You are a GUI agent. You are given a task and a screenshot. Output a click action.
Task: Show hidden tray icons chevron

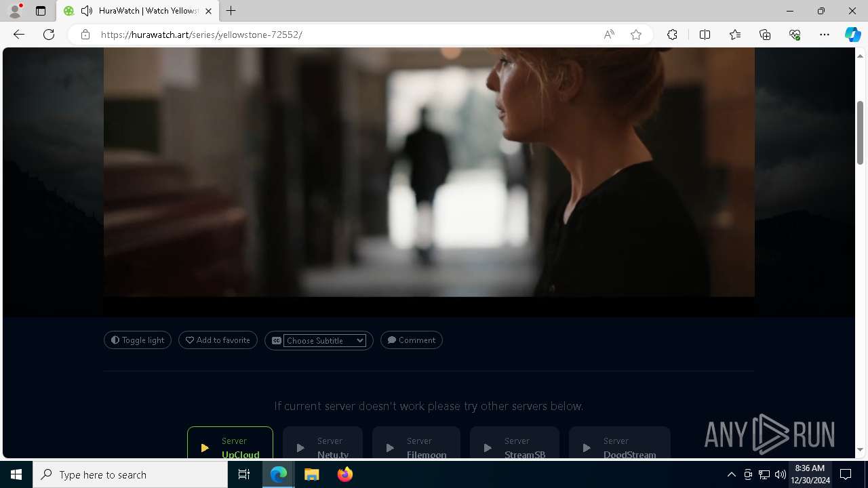pyautogui.click(x=731, y=474)
